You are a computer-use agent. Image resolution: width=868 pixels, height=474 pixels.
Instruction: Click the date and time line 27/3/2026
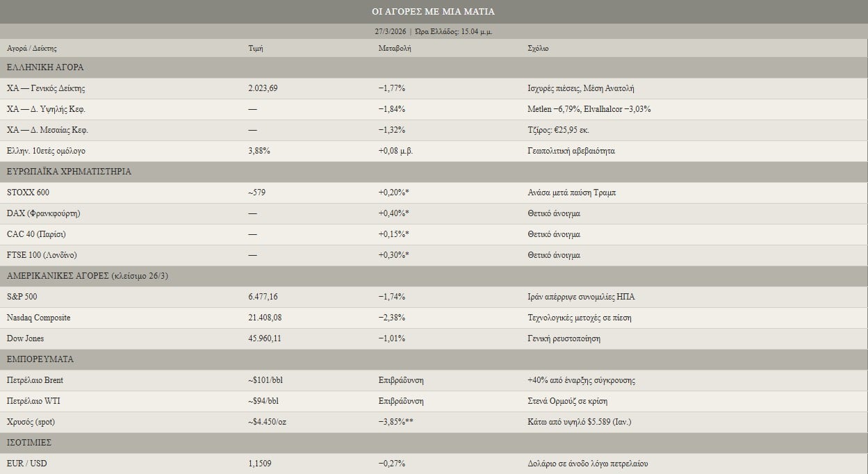(x=434, y=31)
